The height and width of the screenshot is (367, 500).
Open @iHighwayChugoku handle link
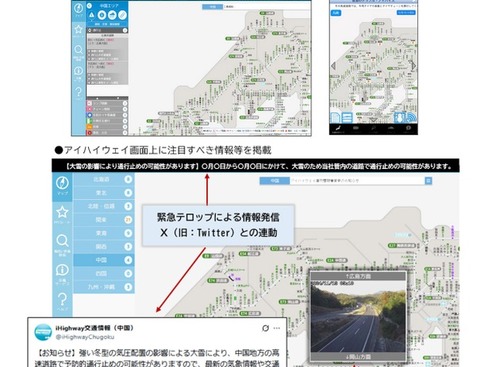click(85, 337)
